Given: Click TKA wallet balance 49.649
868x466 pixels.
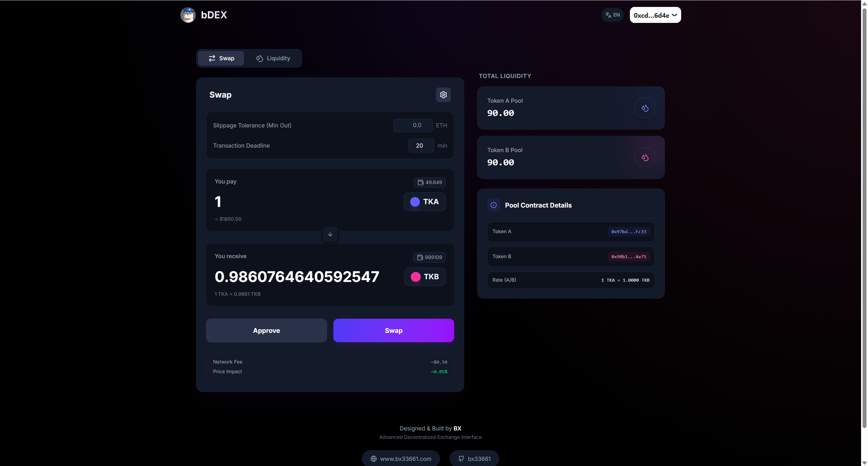Looking at the screenshot, I should point(429,182).
